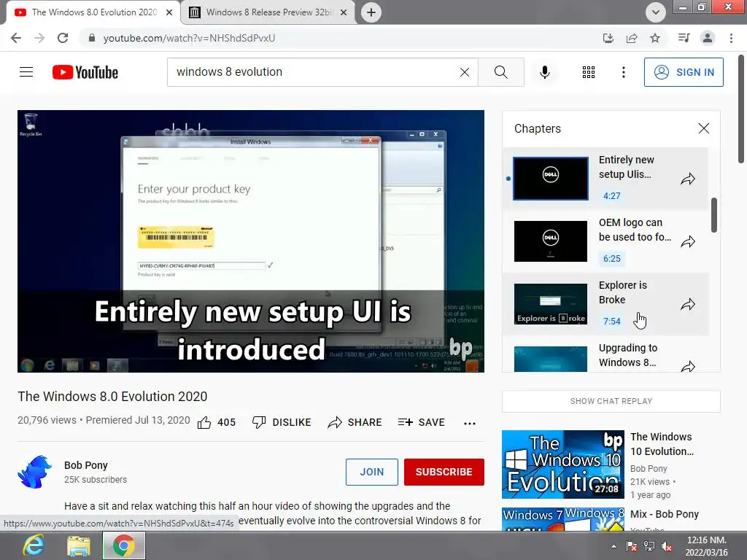The image size is (747, 560).
Task: Click the address bar URL
Action: coord(189,38)
